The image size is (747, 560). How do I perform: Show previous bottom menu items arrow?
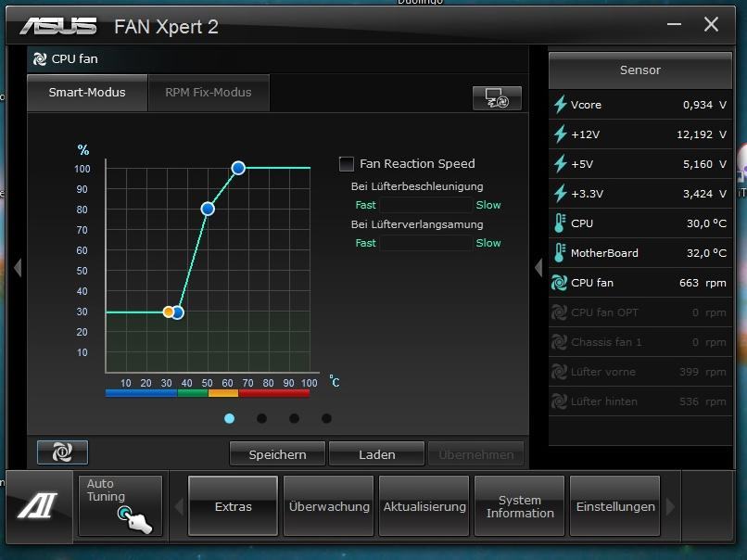179,506
